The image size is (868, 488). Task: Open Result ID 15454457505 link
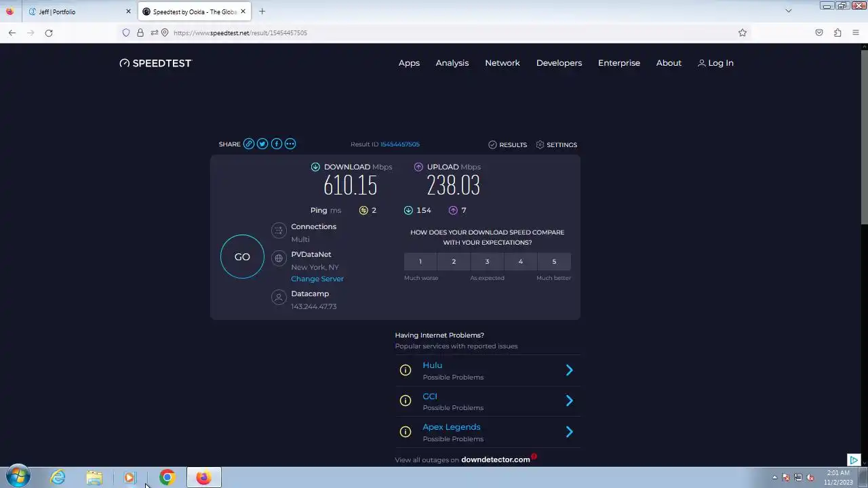click(x=400, y=144)
